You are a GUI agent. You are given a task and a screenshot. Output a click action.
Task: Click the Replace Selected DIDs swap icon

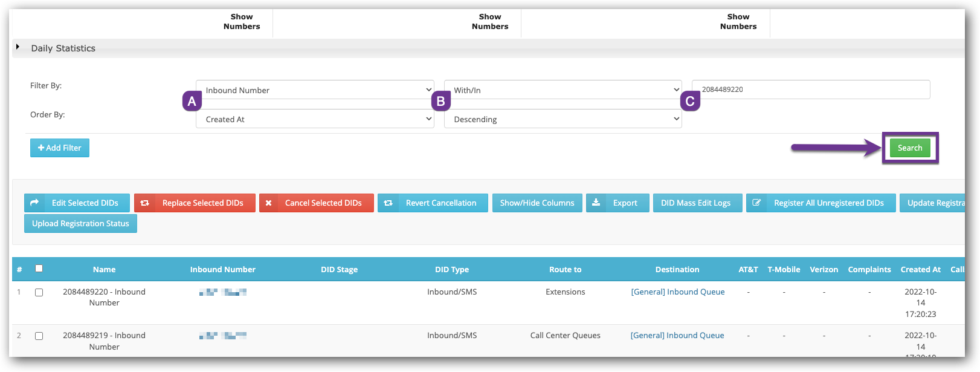[145, 203]
